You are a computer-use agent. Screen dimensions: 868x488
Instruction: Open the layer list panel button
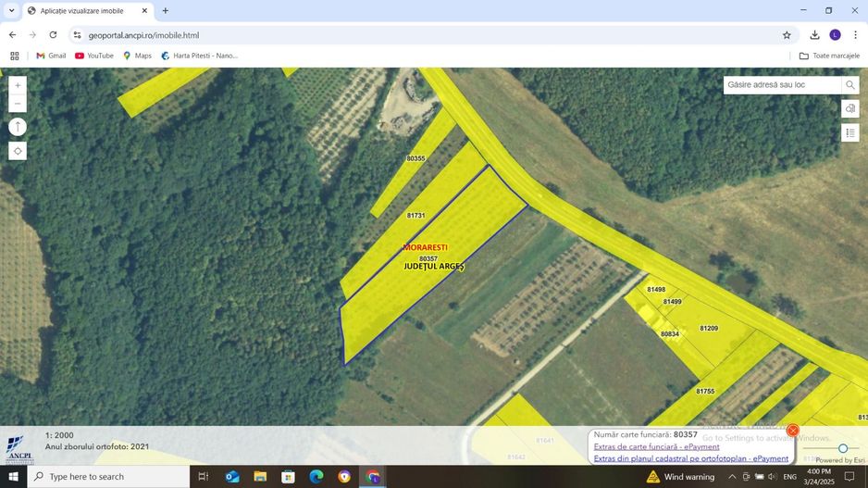[x=850, y=109]
